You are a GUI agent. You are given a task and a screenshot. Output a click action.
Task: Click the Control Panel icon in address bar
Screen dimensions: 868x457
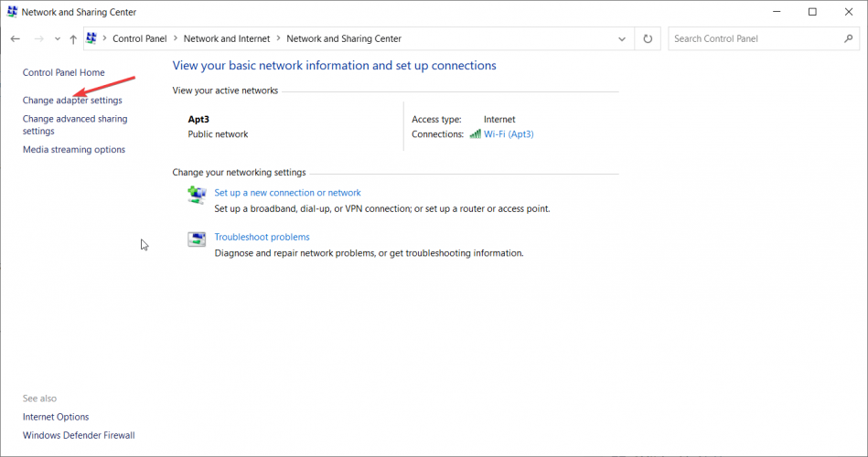pos(91,39)
